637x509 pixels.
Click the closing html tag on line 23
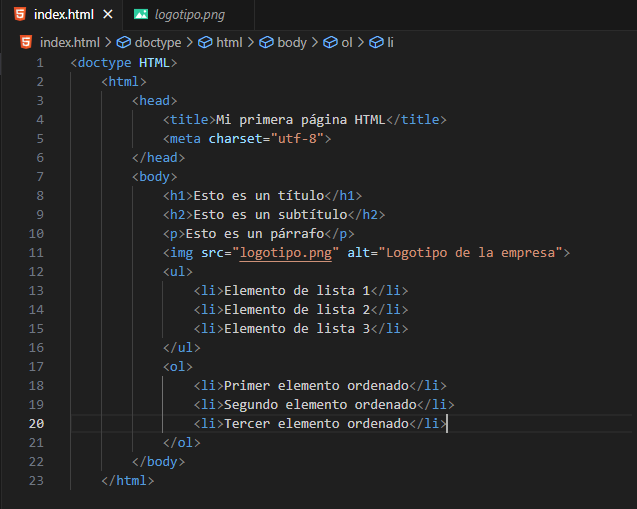pyautogui.click(x=128, y=481)
